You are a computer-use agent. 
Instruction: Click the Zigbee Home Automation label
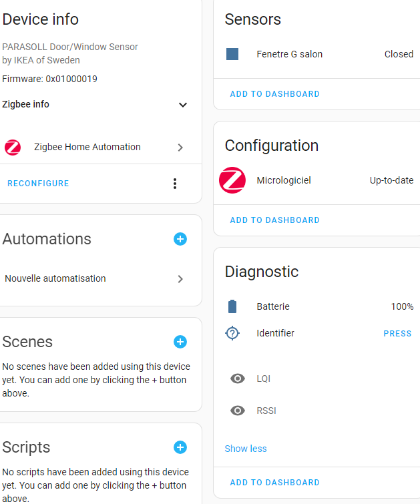pyautogui.click(x=87, y=147)
